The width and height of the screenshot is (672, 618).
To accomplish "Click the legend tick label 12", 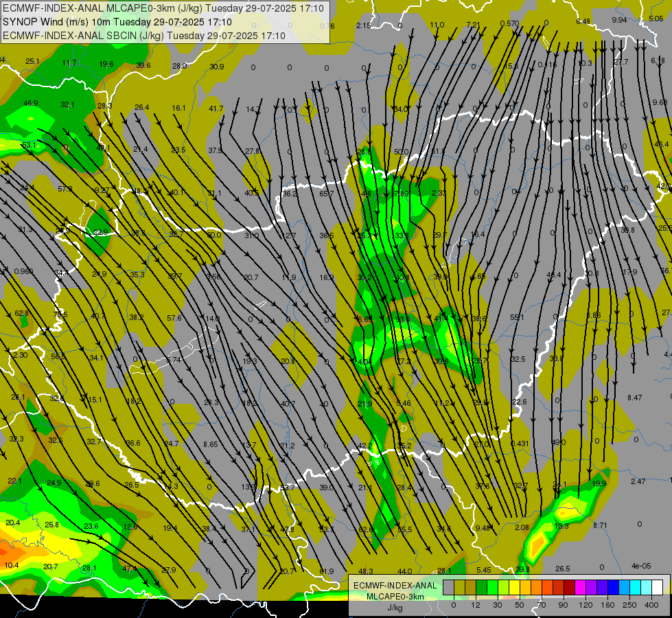I will (476, 605).
